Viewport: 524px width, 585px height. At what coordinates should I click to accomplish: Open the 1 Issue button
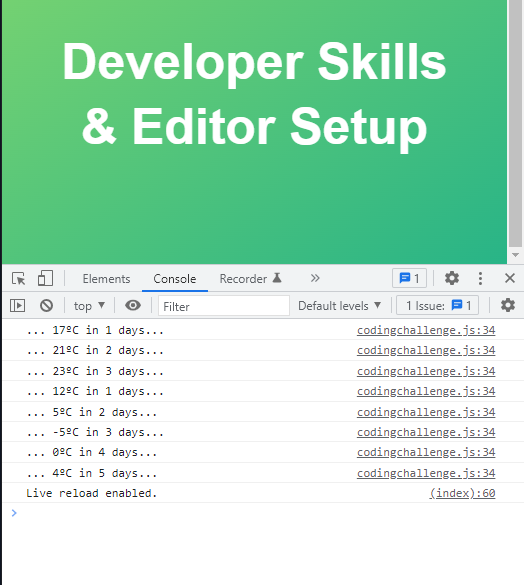437,306
